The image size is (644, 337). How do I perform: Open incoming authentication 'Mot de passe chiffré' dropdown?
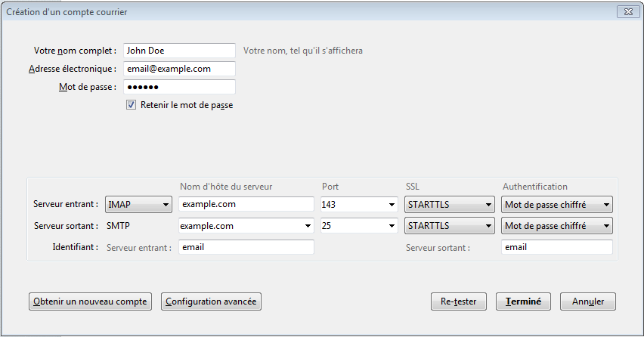pyautogui.click(x=556, y=204)
